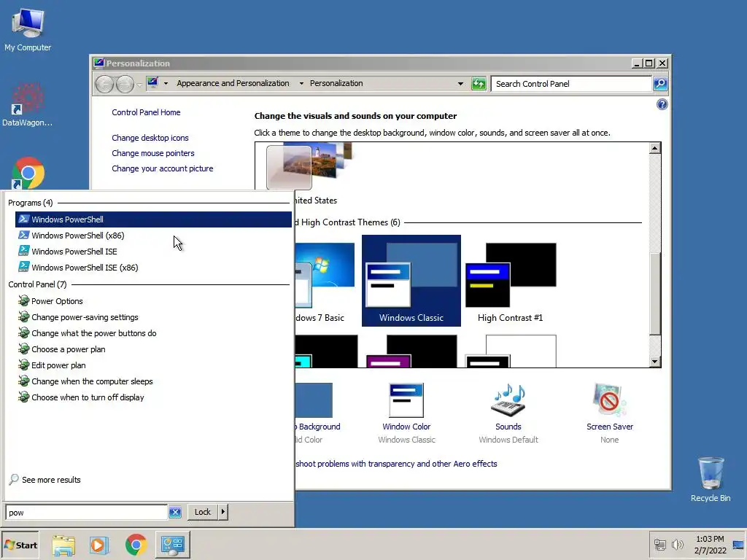Click Change desktop icons link
Viewport: 747px width, 560px height.
pos(150,138)
